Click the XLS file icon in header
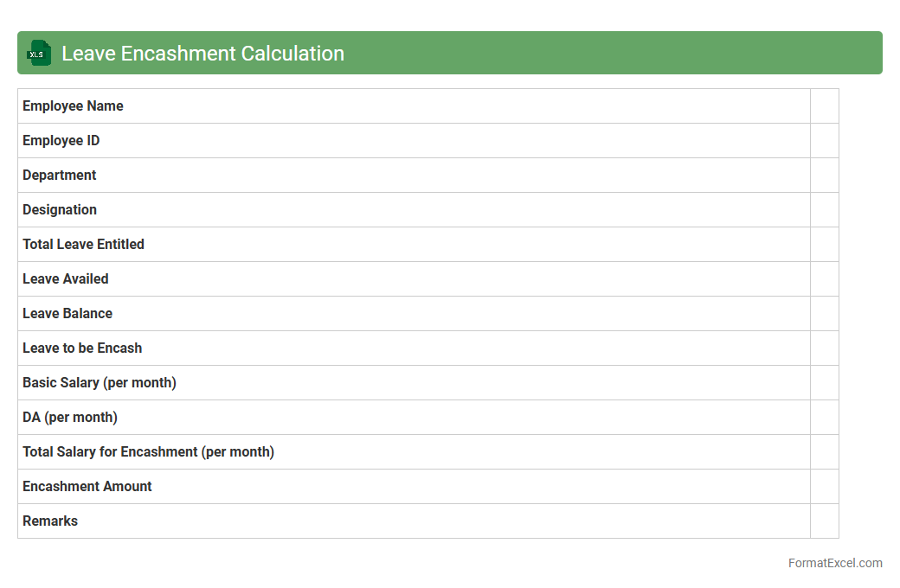 (x=39, y=53)
